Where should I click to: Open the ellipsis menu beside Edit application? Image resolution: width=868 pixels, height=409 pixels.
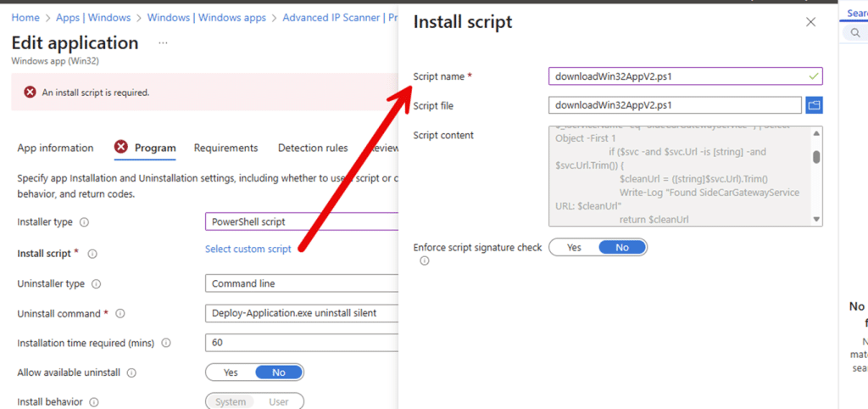tap(163, 42)
